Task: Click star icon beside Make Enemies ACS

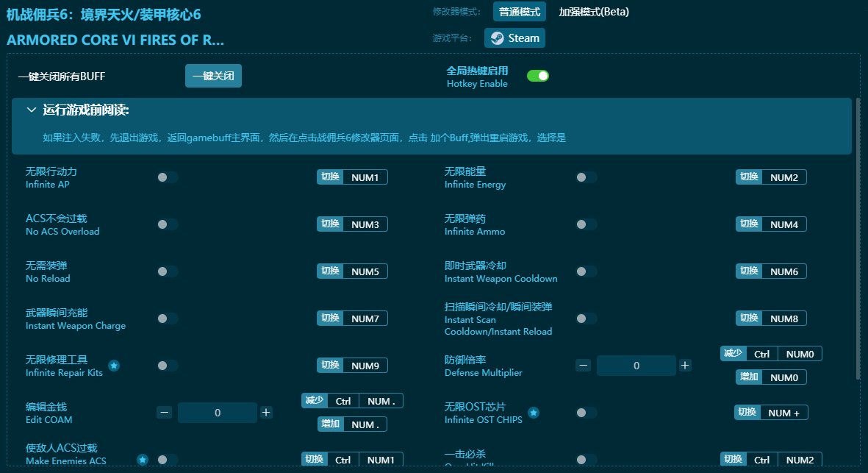Action: pos(143,460)
